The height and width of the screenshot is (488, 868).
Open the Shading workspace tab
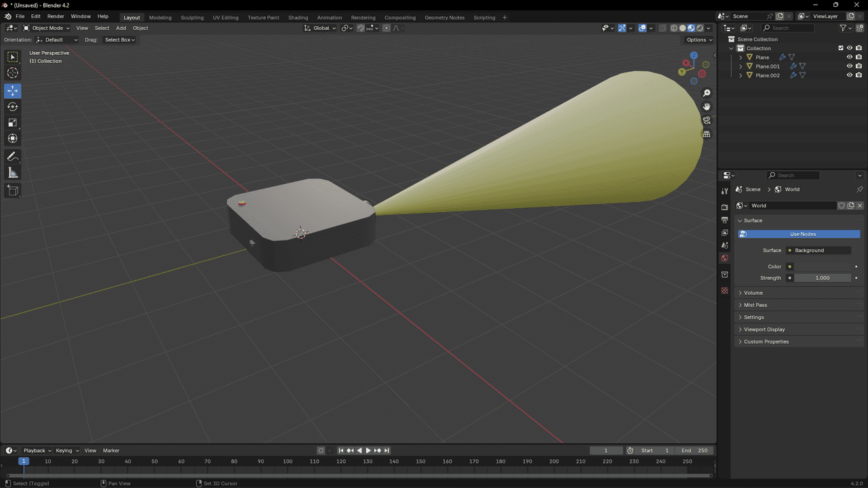[298, 18]
